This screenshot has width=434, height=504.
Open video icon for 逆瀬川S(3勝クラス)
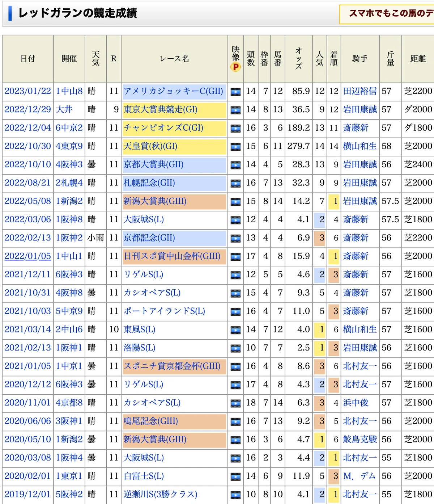coord(235,495)
